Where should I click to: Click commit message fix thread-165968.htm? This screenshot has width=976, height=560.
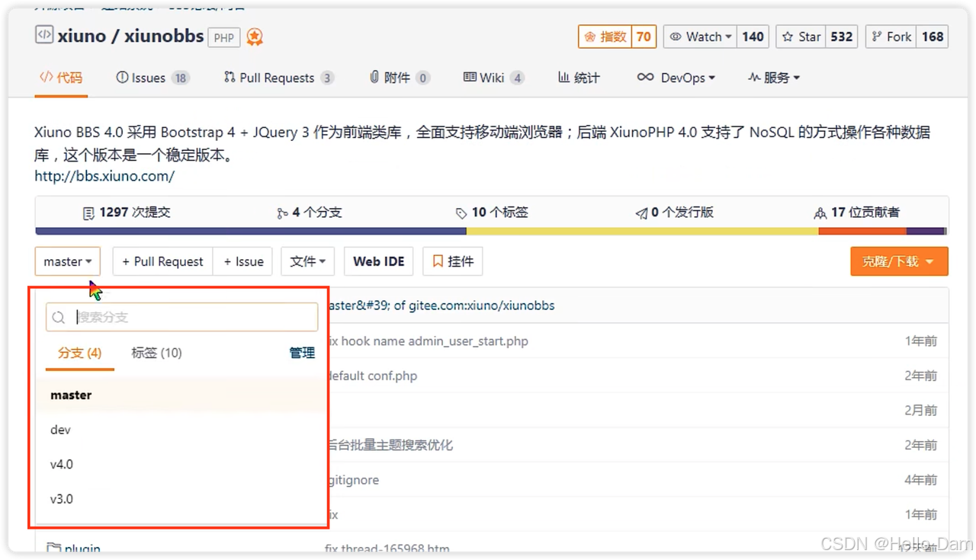[387, 549]
